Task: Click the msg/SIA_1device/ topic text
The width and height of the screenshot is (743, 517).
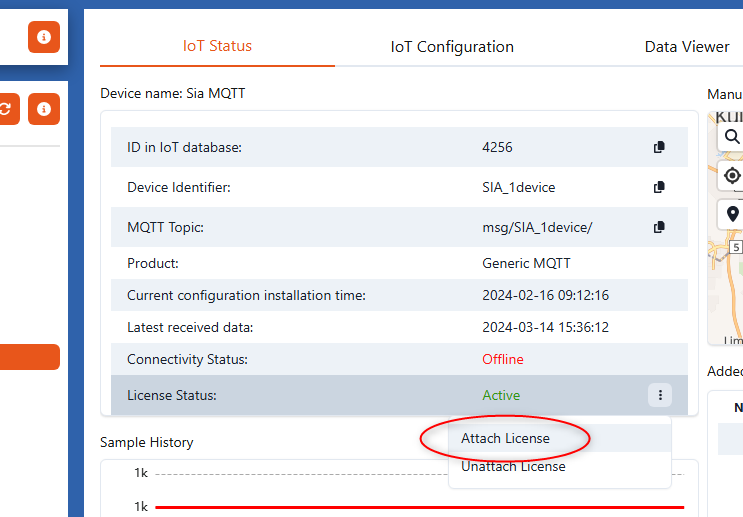Action: tap(537, 227)
